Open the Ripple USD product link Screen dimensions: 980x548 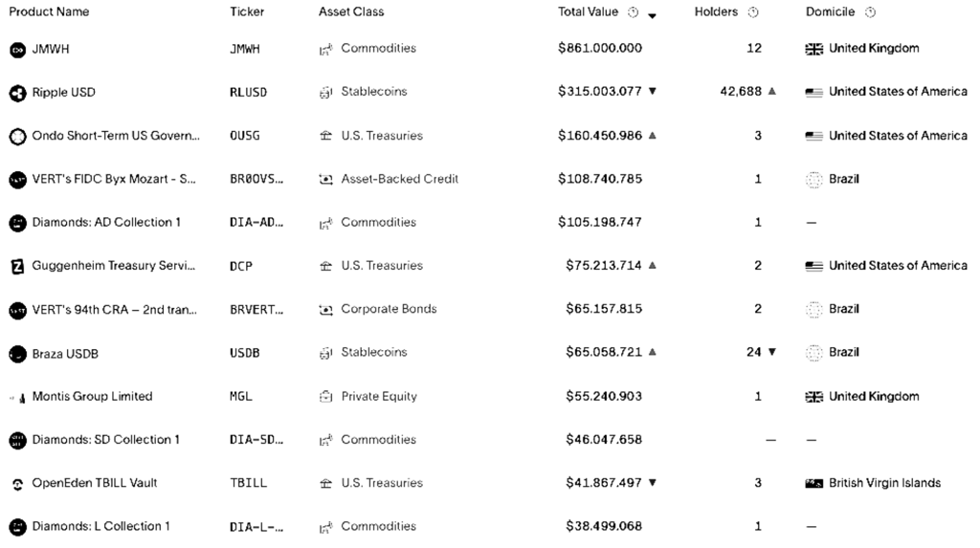tap(63, 93)
